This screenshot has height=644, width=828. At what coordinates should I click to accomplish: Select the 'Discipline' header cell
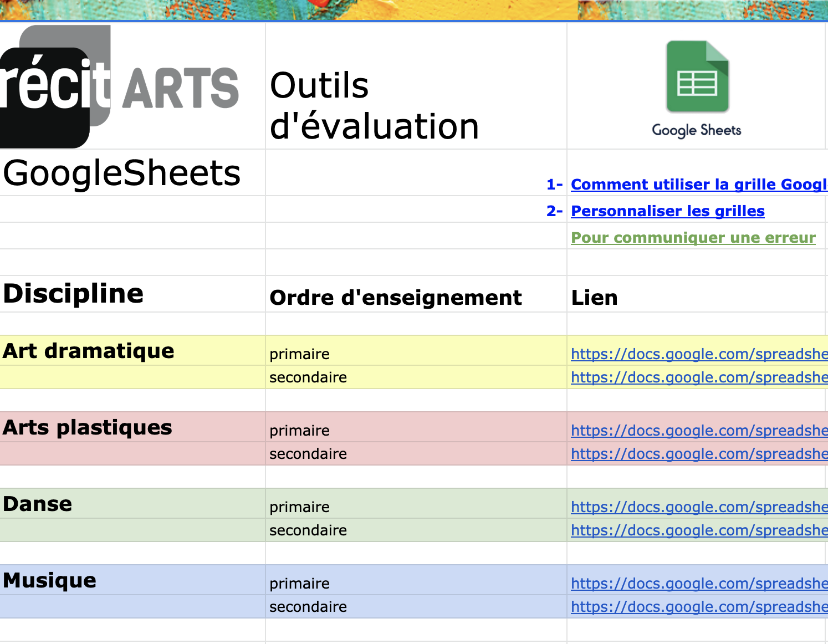point(132,294)
